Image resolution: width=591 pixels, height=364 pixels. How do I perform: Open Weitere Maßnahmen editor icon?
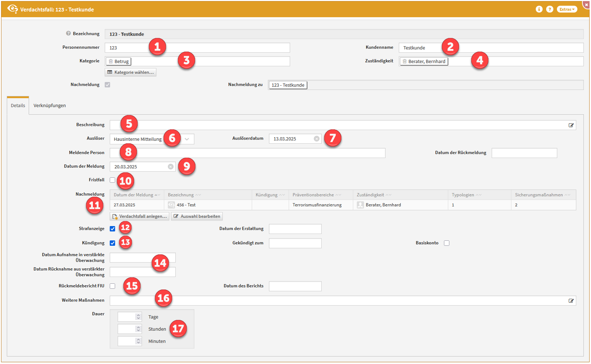point(571,301)
